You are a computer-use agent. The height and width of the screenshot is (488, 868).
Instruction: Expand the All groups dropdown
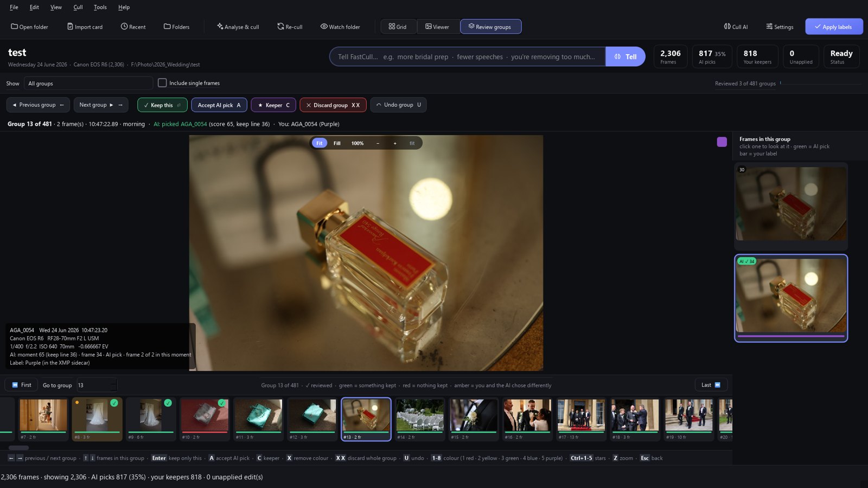tap(88, 83)
